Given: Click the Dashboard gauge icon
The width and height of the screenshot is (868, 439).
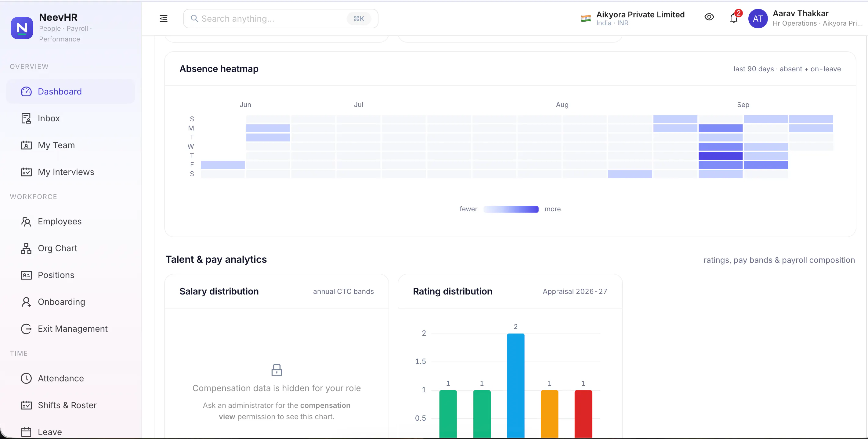Looking at the screenshot, I should (26, 91).
